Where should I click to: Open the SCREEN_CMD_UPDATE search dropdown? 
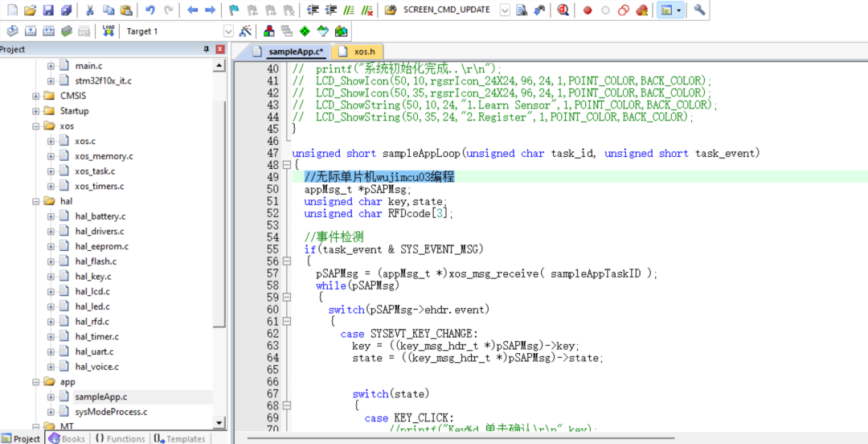(504, 10)
